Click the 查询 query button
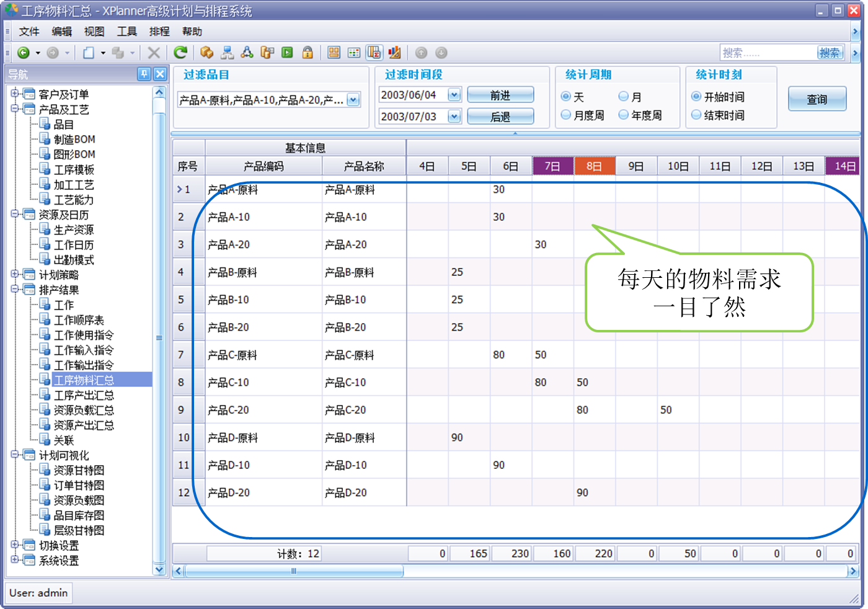Image resolution: width=868 pixels, height=609 pixels. [817, 99]
